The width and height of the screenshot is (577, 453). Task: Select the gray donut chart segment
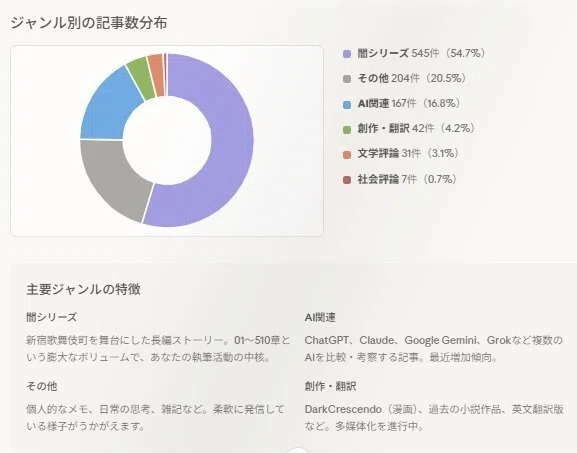click(x=110, y=177)
